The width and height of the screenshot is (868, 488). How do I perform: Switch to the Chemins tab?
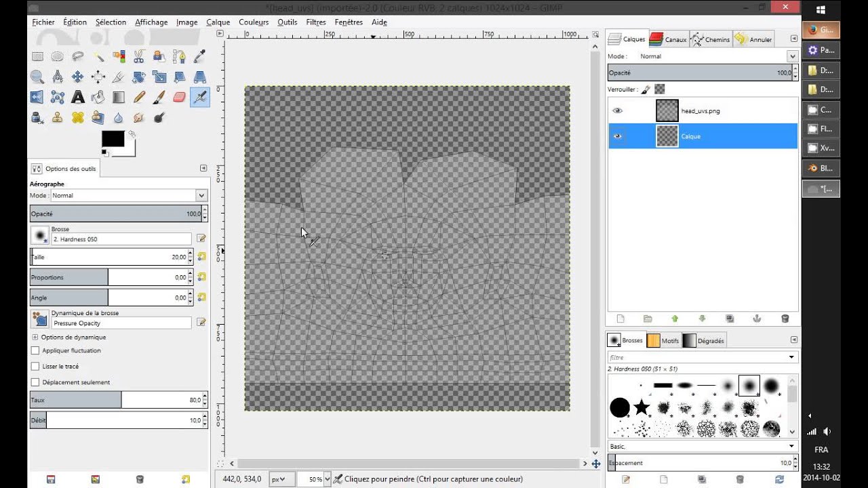tap(711, 39)
